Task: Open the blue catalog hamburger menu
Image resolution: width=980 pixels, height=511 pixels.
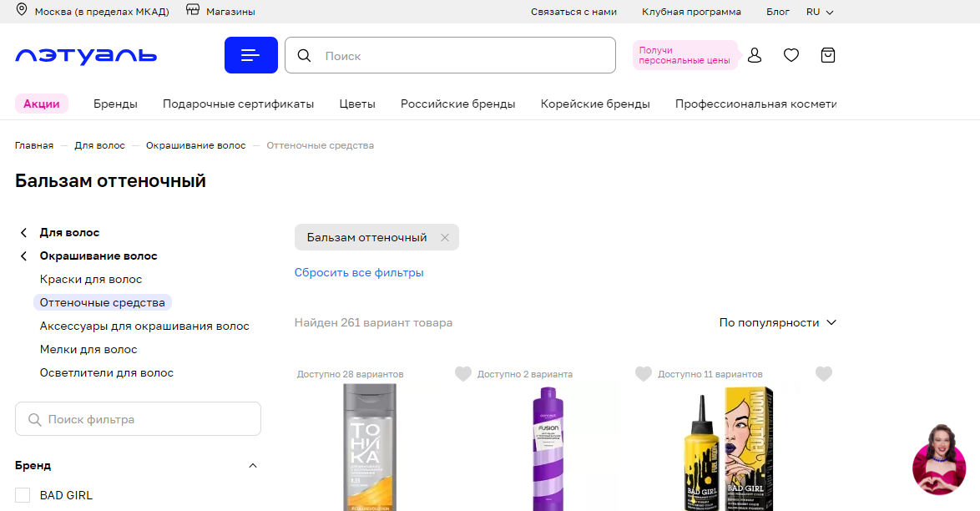Action: [250, 55]
